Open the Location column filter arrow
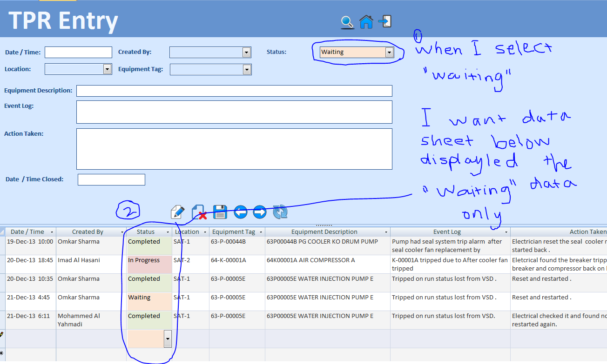 (x=205, y=232)
